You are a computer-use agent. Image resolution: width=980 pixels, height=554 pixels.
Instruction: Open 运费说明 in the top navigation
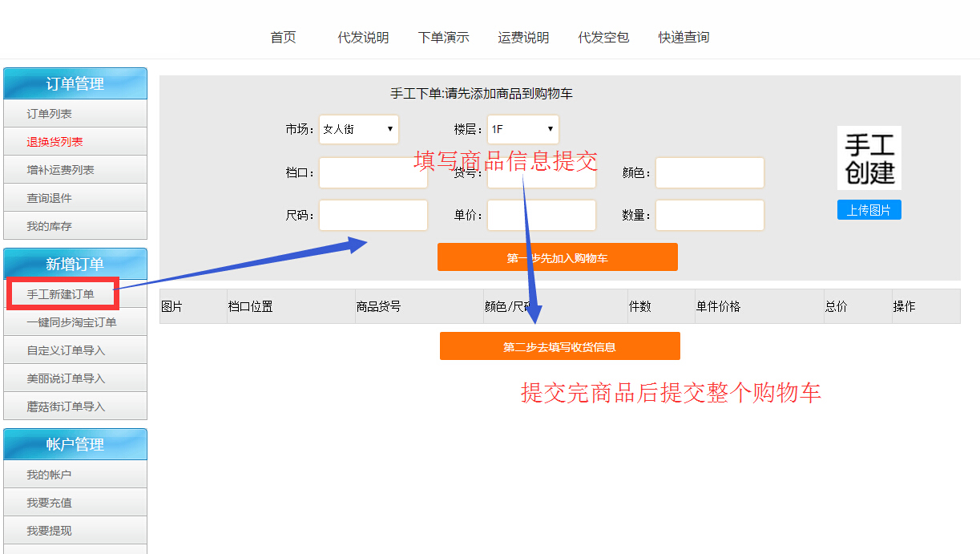pyautogui.click(x=523, y=37)
